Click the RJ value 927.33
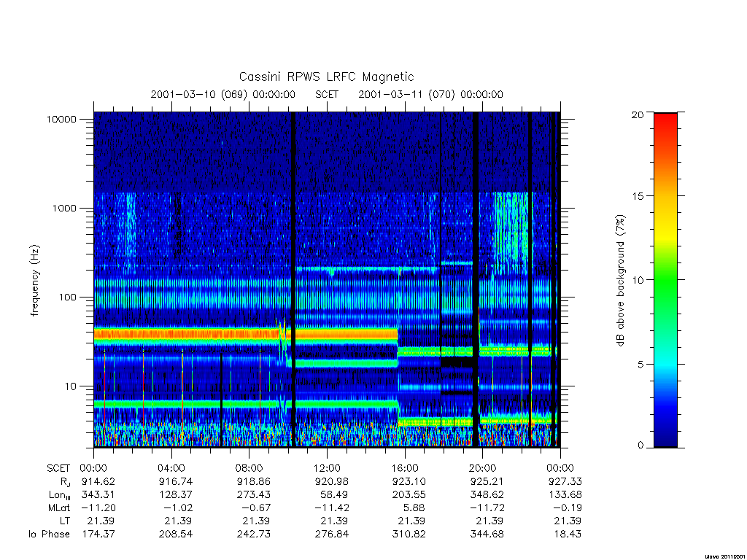This screenshot has height=560, width=747. (x=565, y=481)
